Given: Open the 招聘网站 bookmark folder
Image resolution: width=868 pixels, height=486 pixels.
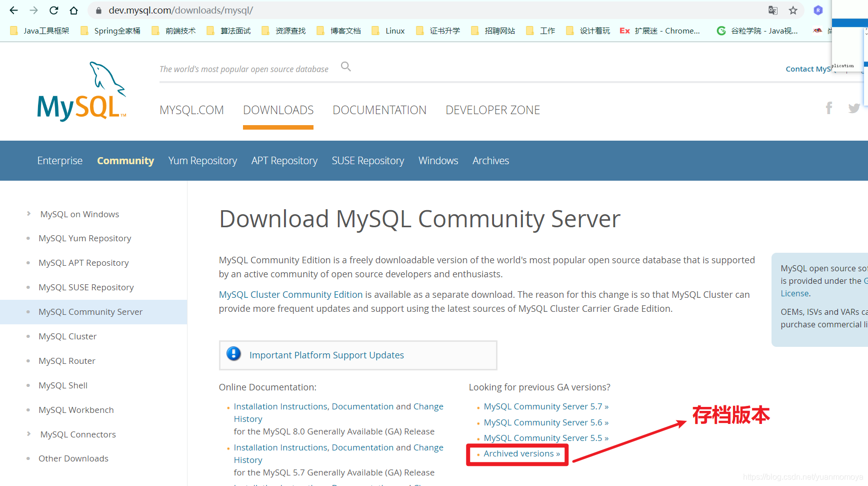Looking at the screenshot, I should pyautogui.click(x=493, y=31).
